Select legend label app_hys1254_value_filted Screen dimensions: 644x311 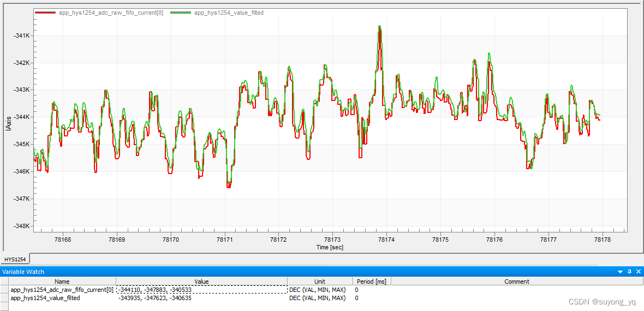pyautogui.click(x=229, y=13)
